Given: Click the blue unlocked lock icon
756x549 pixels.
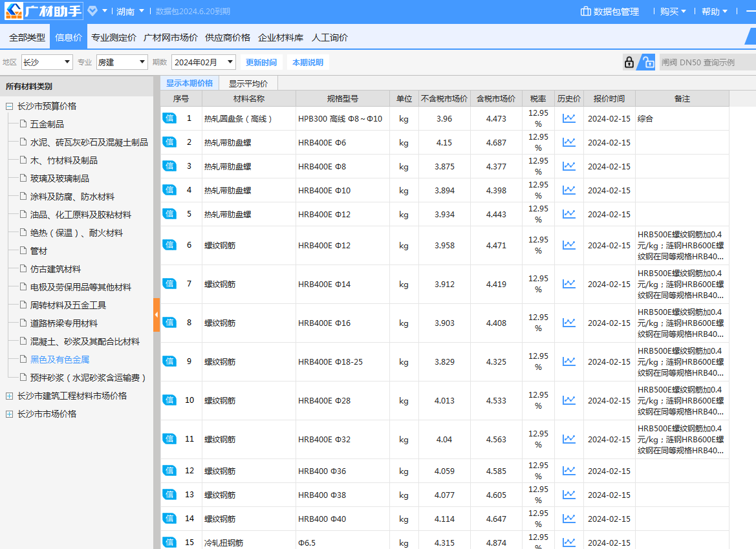Looking at the screenshot, I should click(647, 62).
